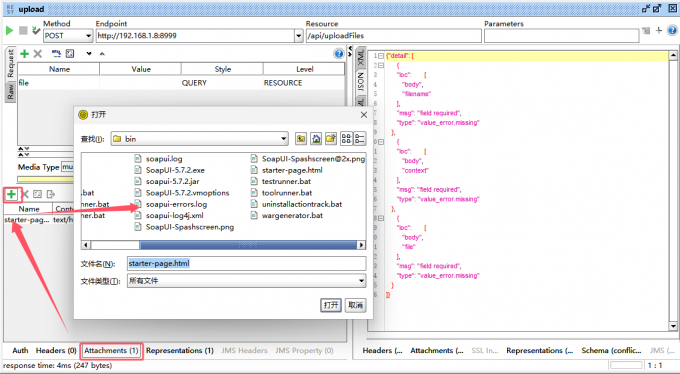Remove the selected attachment with the X icon
Viewport: 680px width, 374px height.
pyautogui.click(x=25, y=194)
